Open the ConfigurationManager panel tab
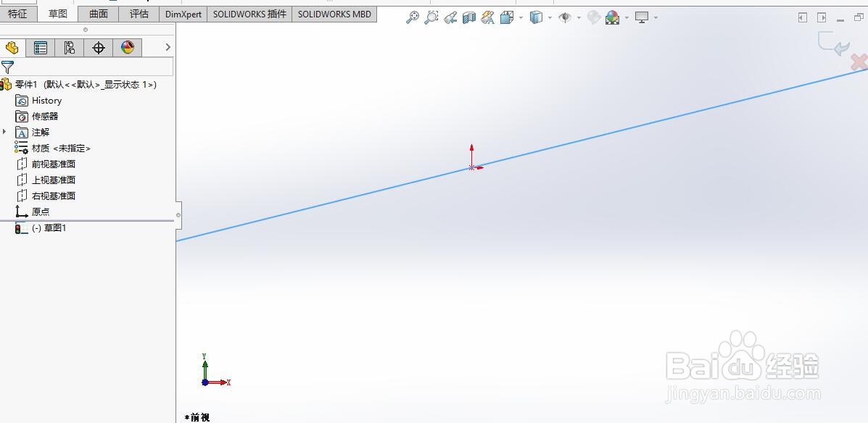Screen dimensions: 868x423 [x=69, y=48]
